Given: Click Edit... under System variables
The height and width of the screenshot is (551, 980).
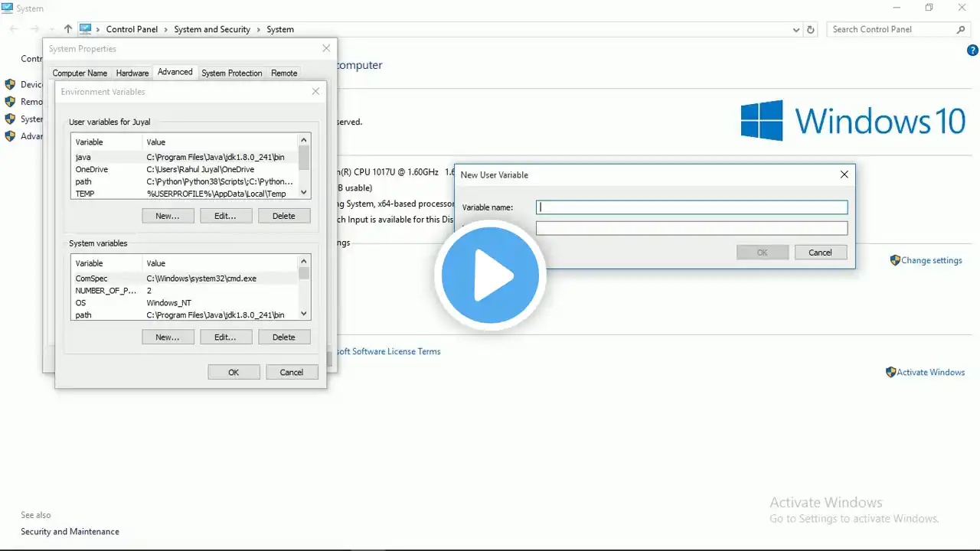Looking at the screenshot, I should [x=225, y=337].
